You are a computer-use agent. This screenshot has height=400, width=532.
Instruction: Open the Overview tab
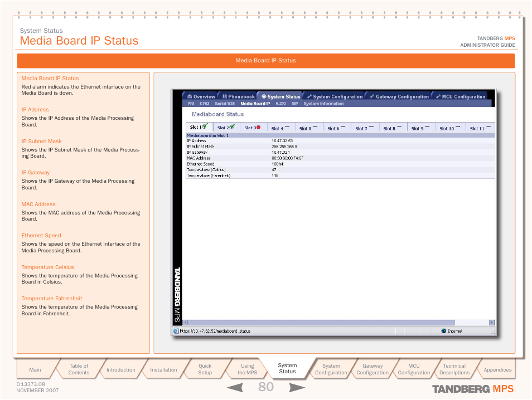(201, 96)
